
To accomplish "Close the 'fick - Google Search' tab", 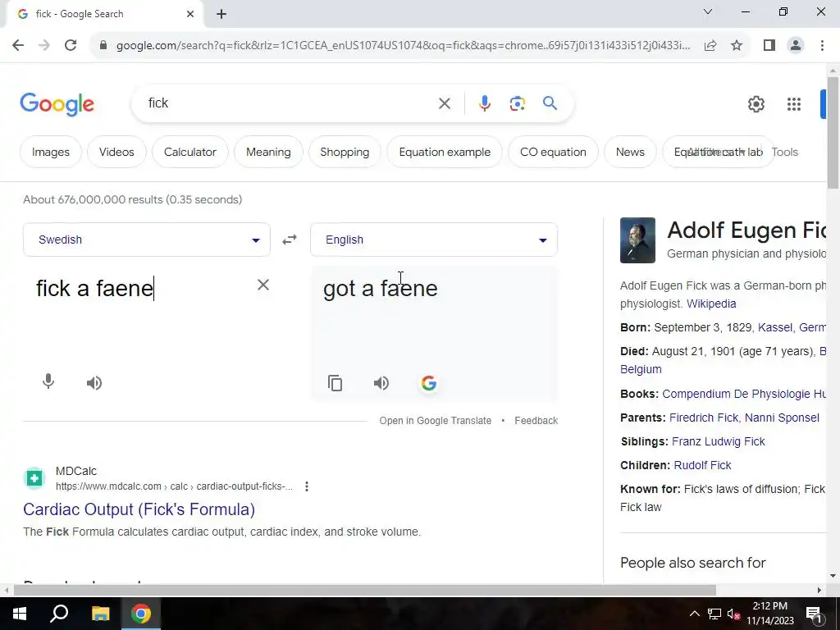I will (190, 14).
